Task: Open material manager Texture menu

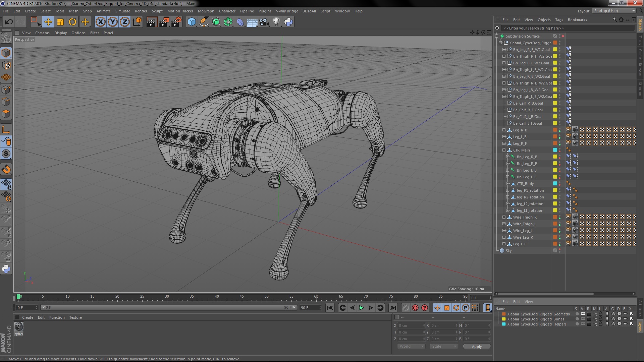Action: pyautogui.click(x=75, y=317)
